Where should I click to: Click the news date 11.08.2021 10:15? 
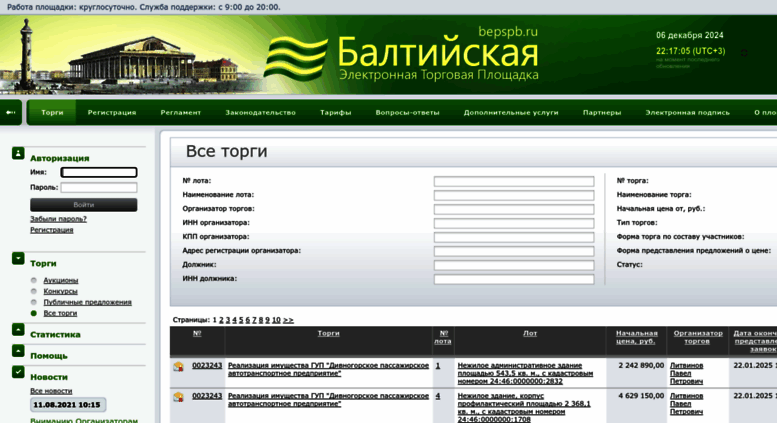[67, 405]
